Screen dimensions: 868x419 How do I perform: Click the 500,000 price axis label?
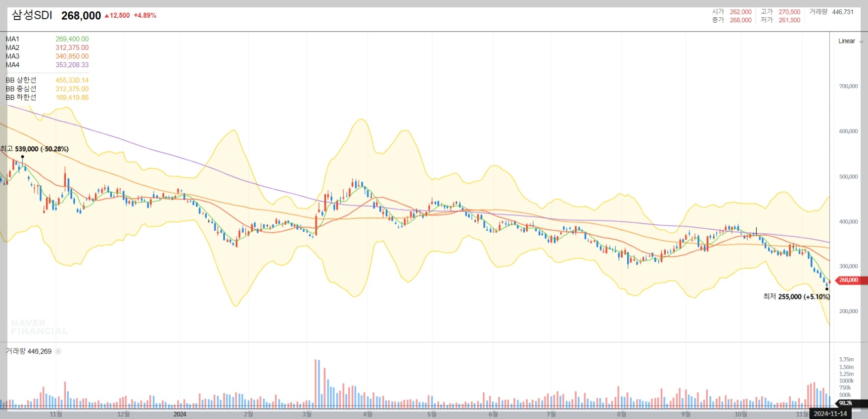848,177
